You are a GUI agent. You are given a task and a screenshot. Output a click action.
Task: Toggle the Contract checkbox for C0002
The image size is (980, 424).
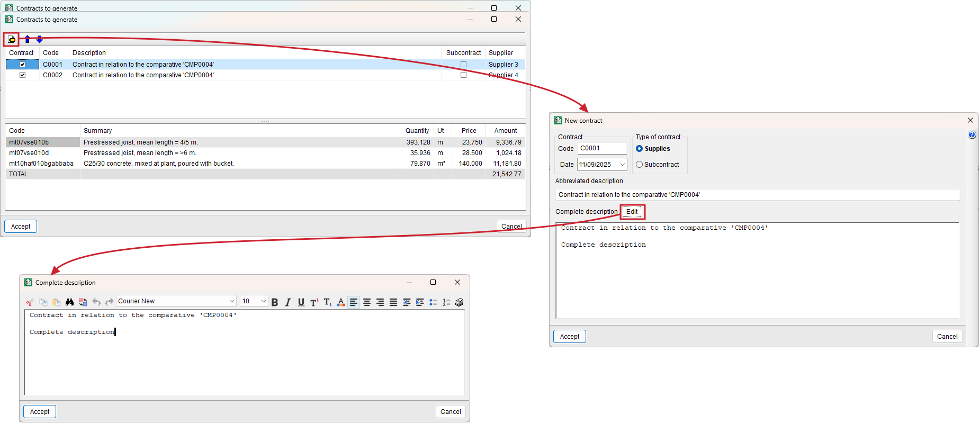click(x=22, y=75)
